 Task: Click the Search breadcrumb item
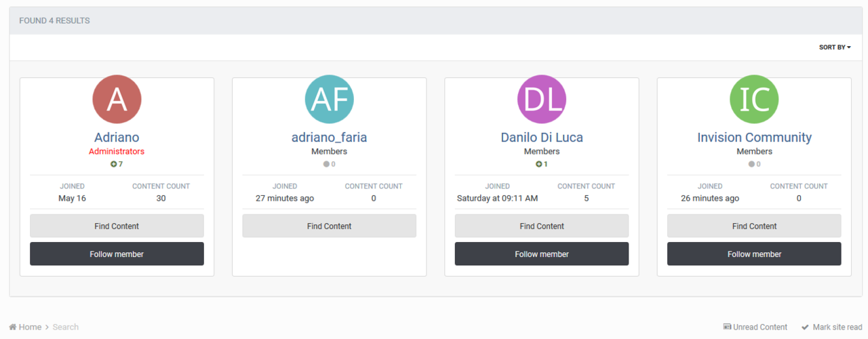click(x=66, y=327)
